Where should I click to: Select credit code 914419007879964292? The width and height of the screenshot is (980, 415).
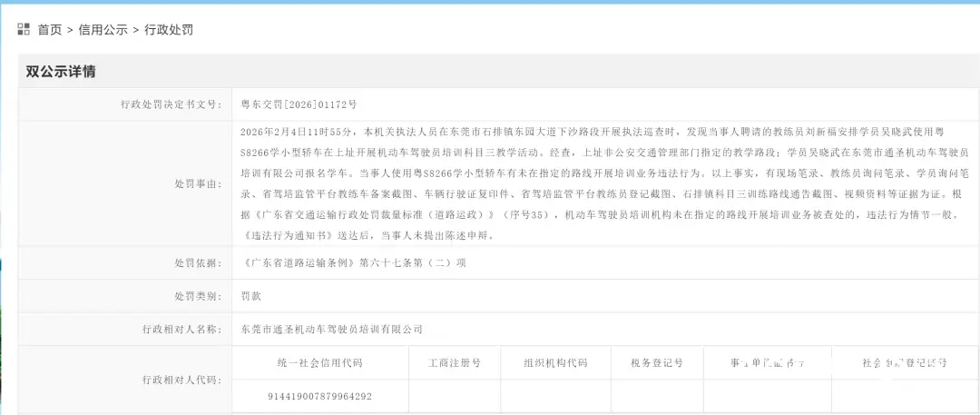click(320, 396)
